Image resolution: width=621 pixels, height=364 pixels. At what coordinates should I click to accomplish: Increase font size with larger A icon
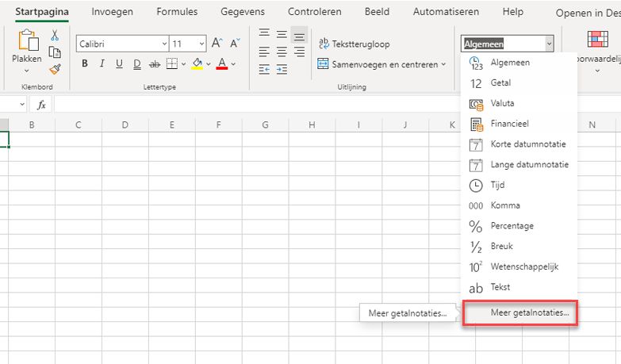click(217, 43)
